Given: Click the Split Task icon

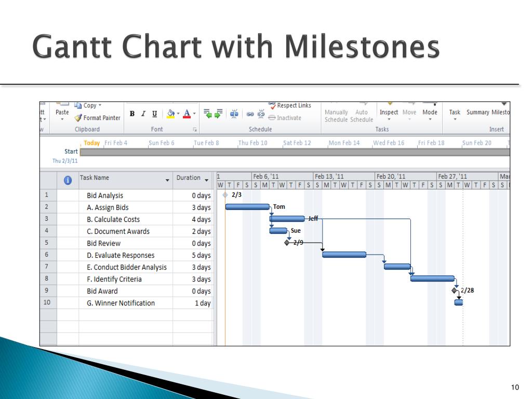Looking at the screenshot, I should (234, 114).
